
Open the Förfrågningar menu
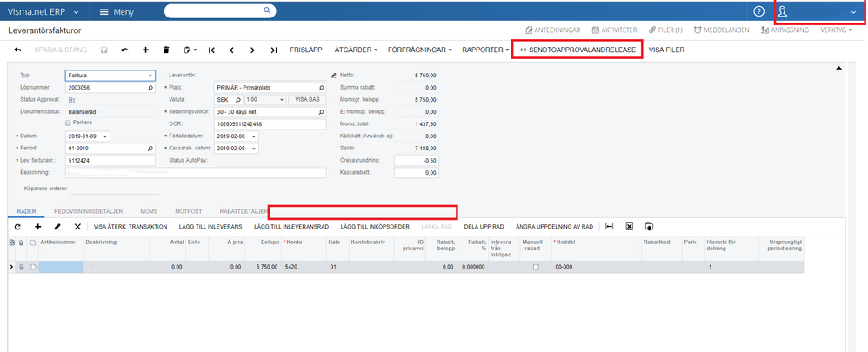(x=419, y=50)
